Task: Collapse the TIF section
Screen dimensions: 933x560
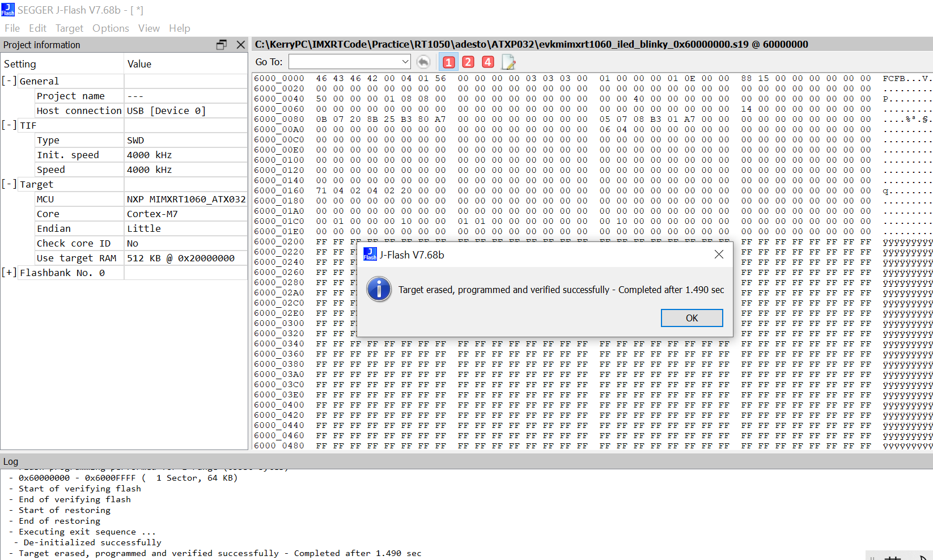Action: 9,125
